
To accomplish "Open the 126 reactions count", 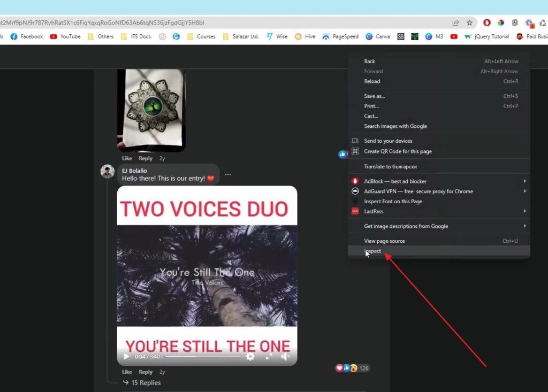I will [x=364, y=368].
